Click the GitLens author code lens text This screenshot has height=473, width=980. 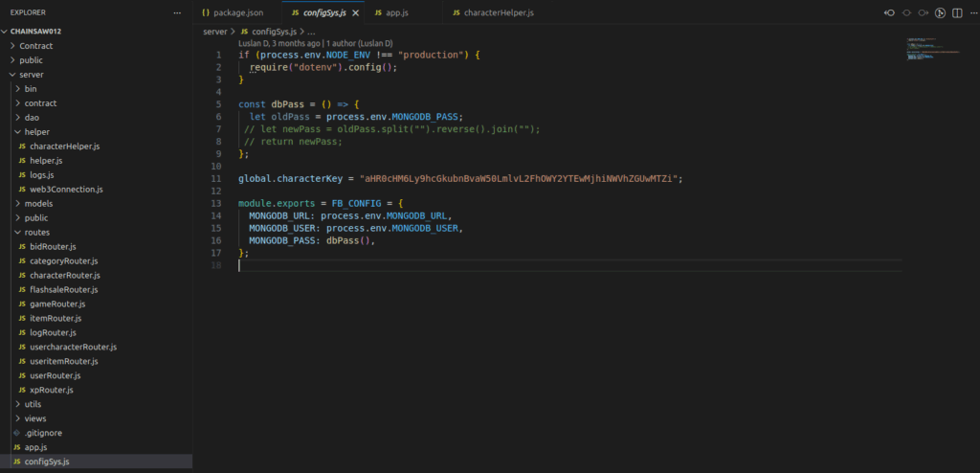[x=315, y=43]
